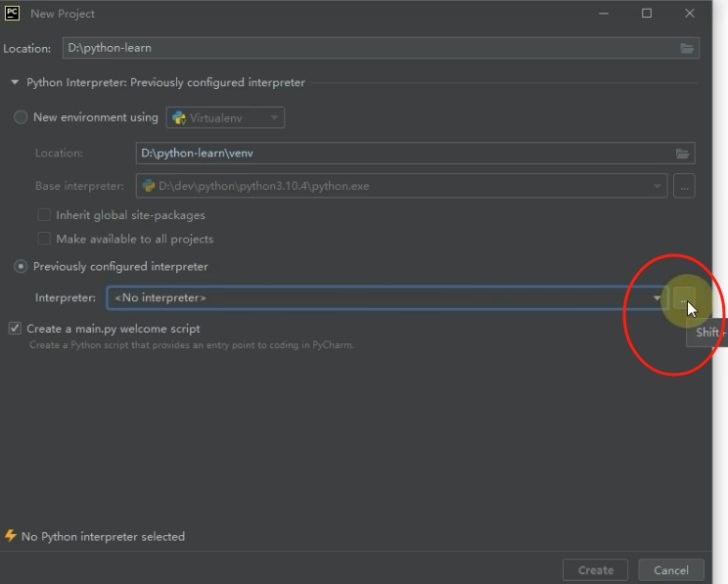Select Previously configured interpreter radio button
The height and width of the screenshot is (584, 728).
tap(21, 266)
